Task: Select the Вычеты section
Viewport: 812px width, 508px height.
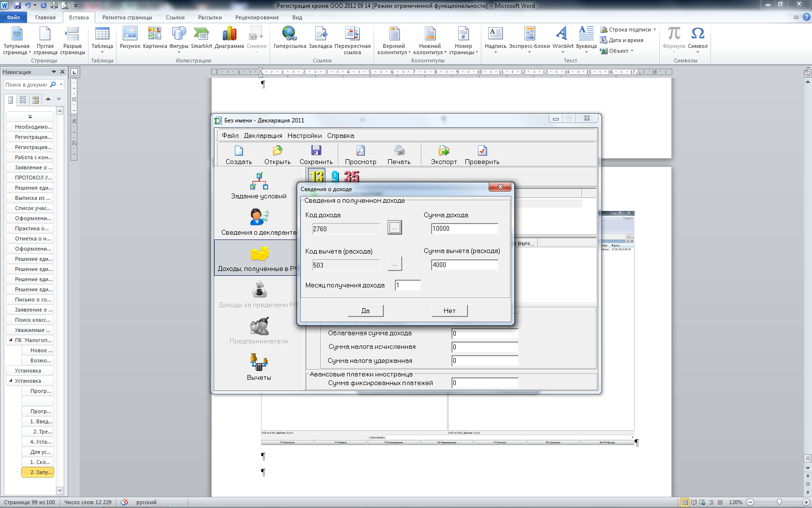Action: pyautogui.click(x=259, y=367)
